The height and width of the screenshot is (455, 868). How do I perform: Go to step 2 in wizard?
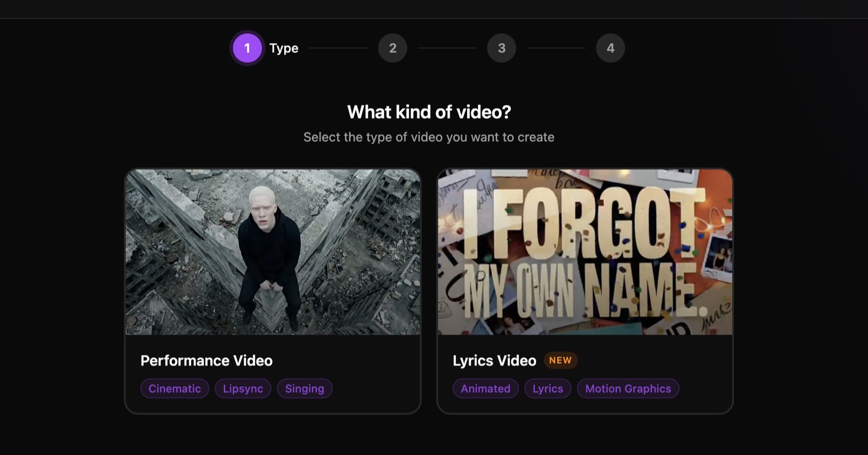(x=392, y=48)
